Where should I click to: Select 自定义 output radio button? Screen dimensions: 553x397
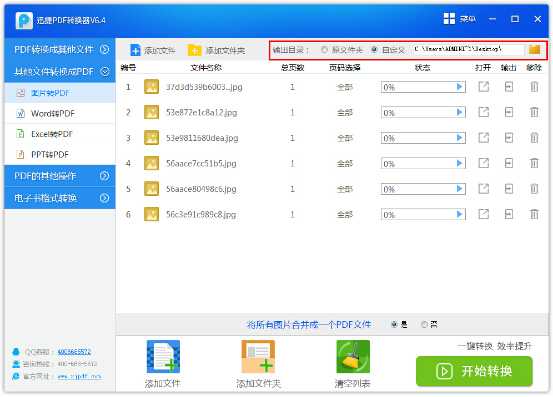point(375,50)
